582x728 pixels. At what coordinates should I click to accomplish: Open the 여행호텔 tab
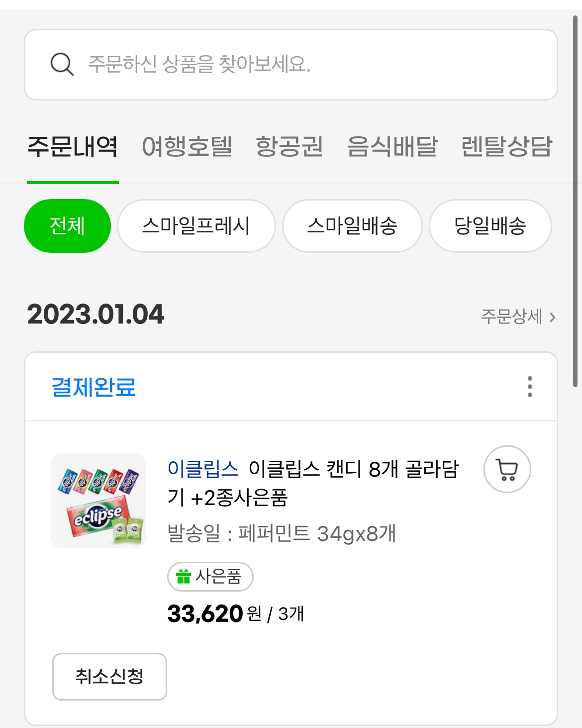tap(187, 147)
